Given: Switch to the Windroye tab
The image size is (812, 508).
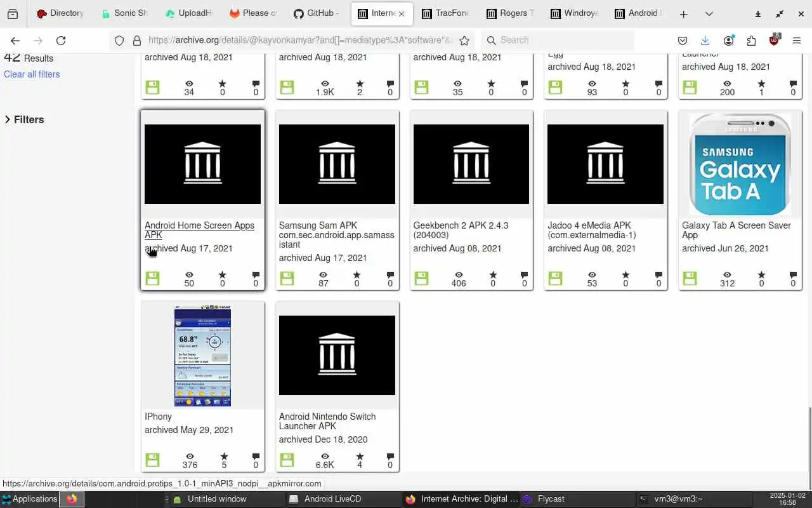Looking at the screenshot, I should [x=573, y=13].
